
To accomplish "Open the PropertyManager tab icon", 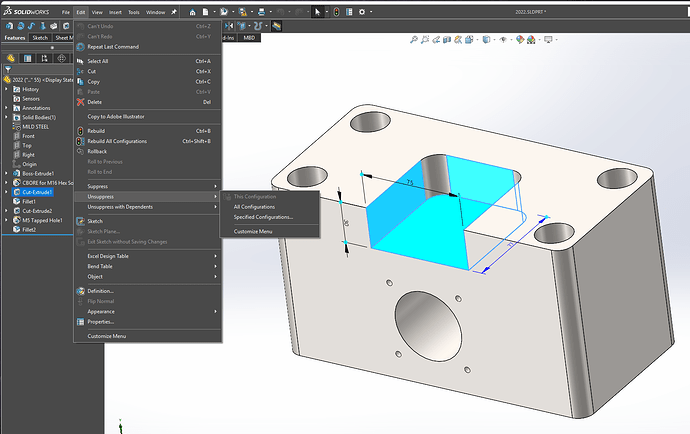I will tap(27, 57).
